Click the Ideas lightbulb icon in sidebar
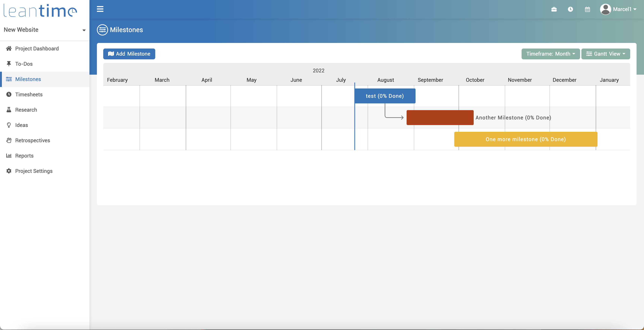 tap(9, 125)
